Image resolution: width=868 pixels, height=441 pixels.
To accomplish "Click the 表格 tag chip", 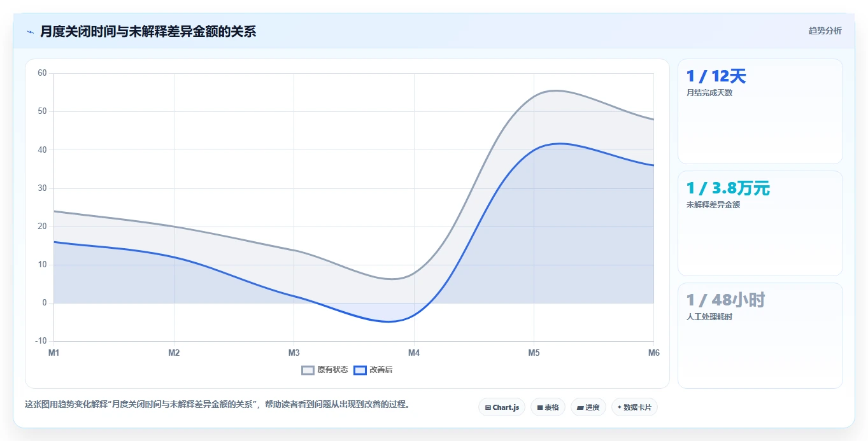I will click(548, 407).
